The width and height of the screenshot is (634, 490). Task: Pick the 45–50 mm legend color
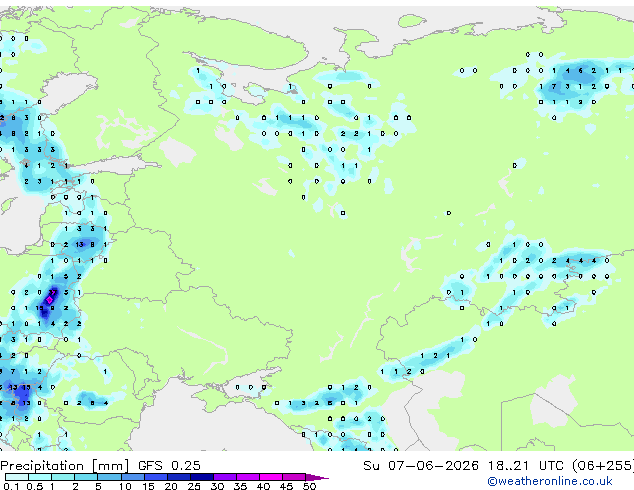pyautogui.click(x=294, y=477)
